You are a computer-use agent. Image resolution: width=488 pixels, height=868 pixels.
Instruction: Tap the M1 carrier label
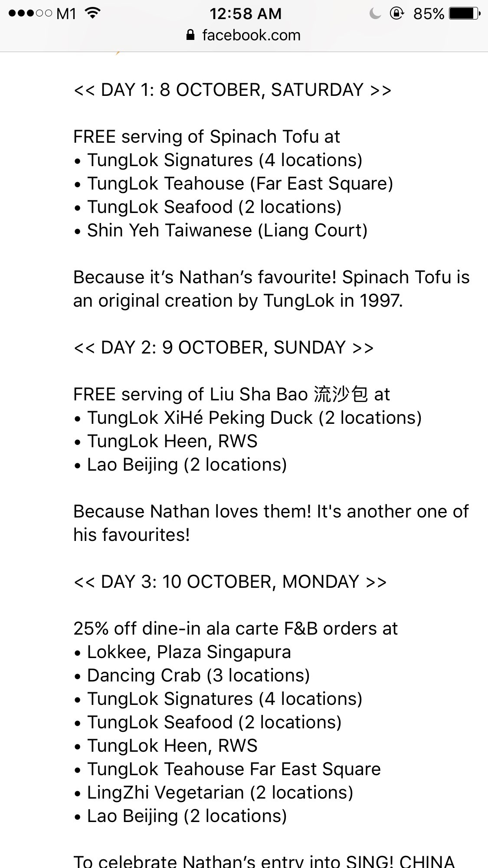(66, 13)
